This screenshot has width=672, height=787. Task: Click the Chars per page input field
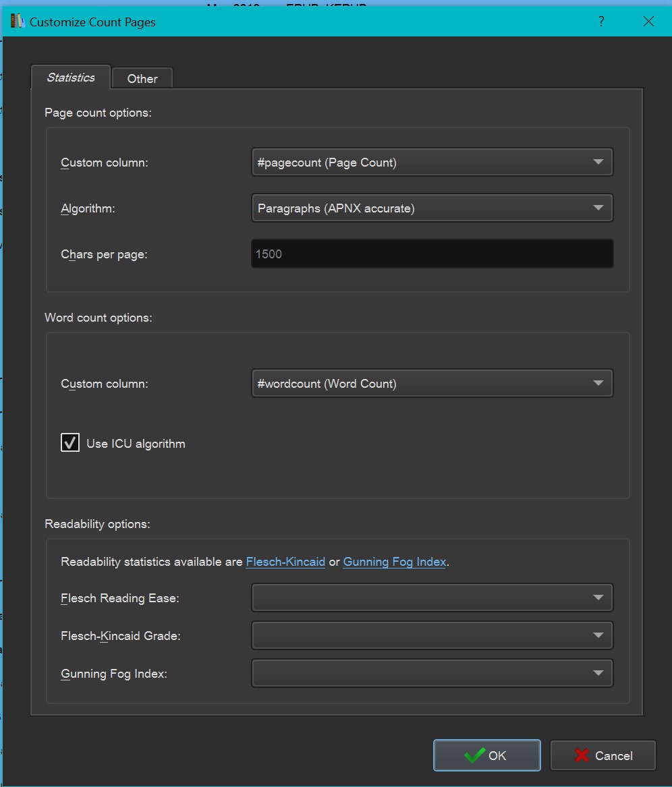coord(432,254)
